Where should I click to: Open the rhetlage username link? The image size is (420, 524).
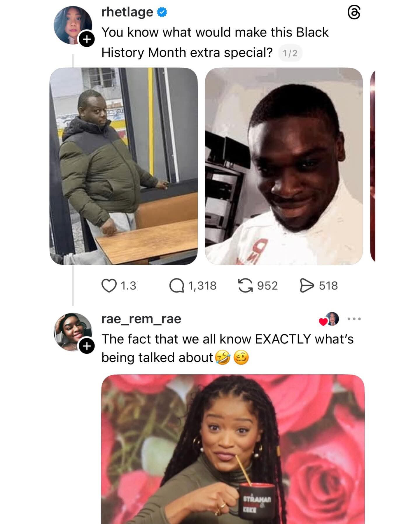point(127,12)
